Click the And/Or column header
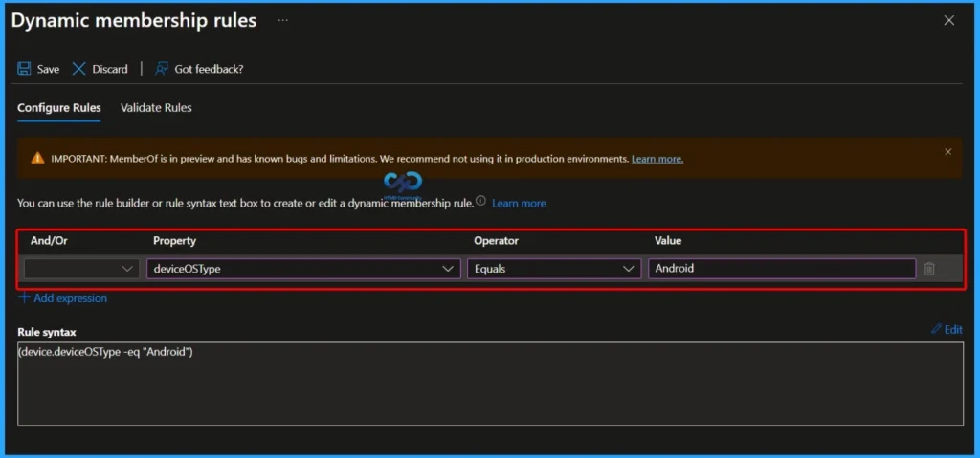 pos(49,241)
